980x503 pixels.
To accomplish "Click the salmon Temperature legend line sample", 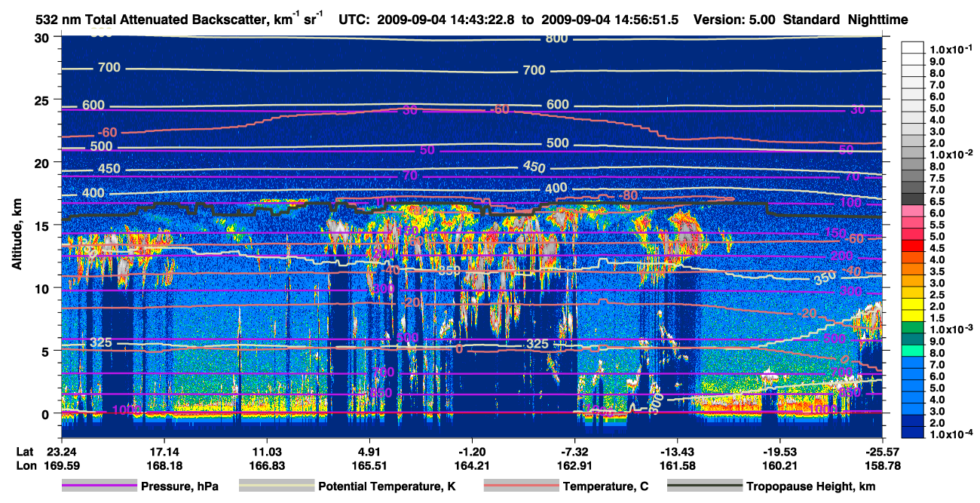I will 521,486.
